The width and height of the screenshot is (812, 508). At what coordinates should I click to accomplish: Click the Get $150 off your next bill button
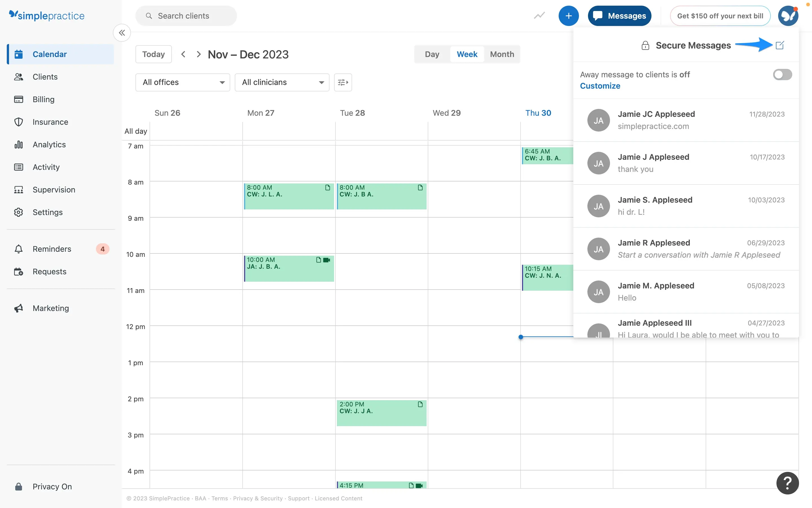coord(720,16)
